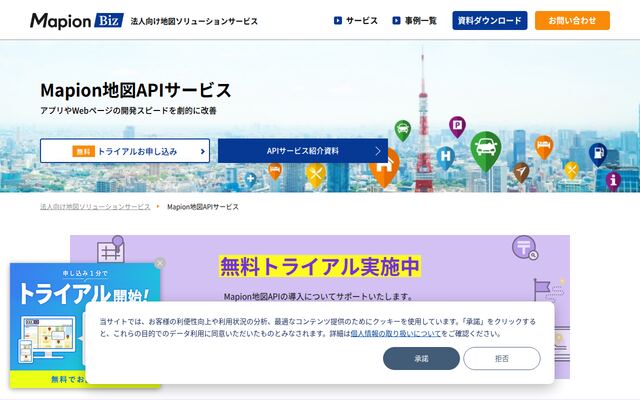Screen dimensions: 640x400
Task: Open the 事例一覧 menu item
Action: tap(414, 20)
